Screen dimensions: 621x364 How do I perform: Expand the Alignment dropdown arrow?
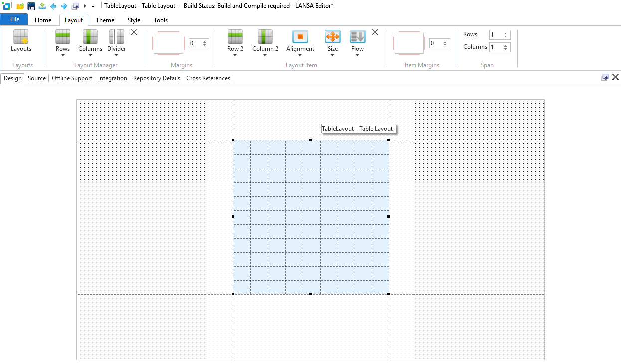coord(300,55)
